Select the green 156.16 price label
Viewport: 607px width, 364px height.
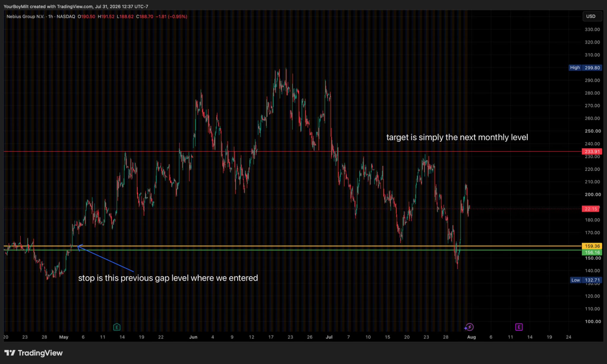(592, 253)
